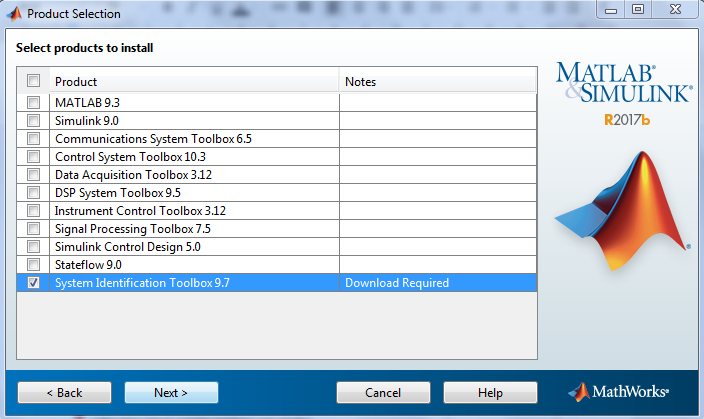Click the MathWorks logo
The image size is (704, 419).
[619, 392]
